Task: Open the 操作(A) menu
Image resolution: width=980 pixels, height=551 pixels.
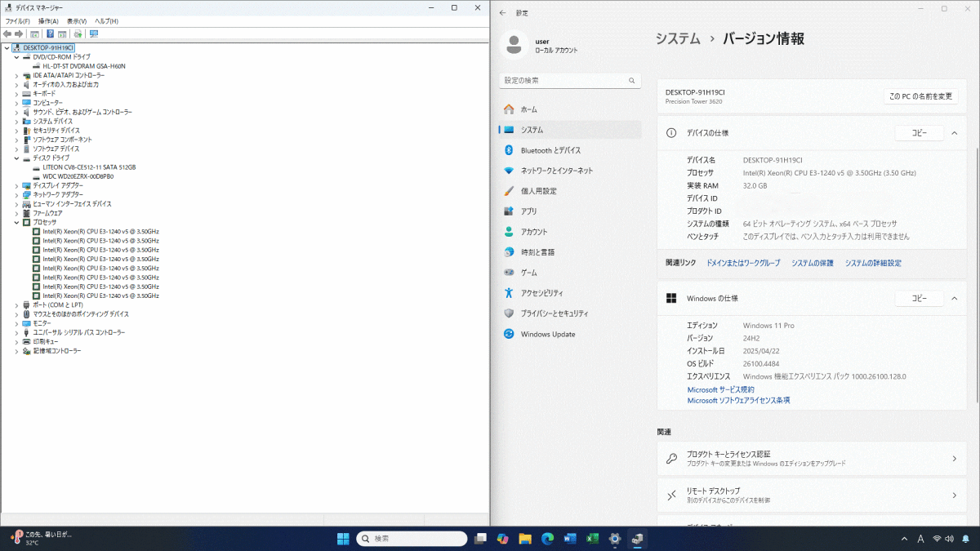Action: [48, 20]
